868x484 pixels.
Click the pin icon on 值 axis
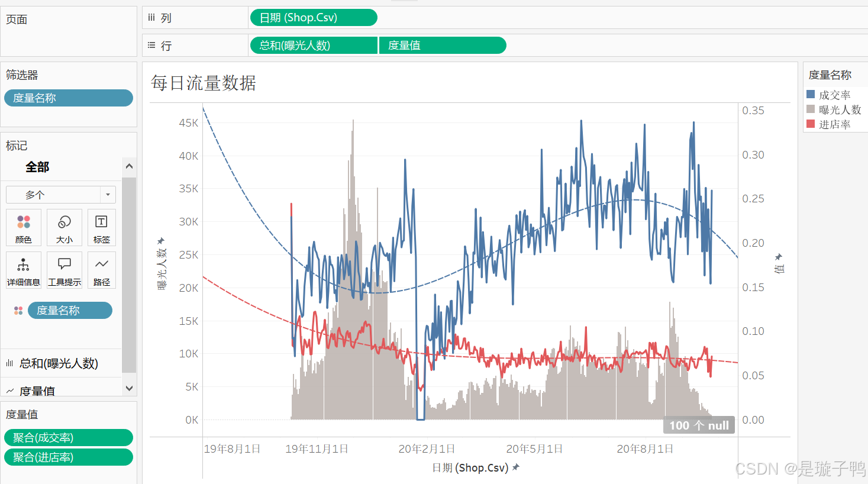point(779,257)
